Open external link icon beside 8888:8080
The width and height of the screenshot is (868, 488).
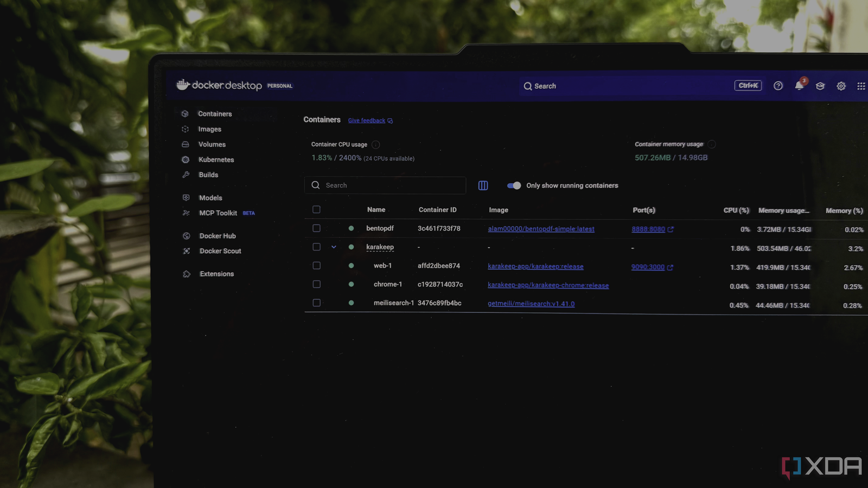point(671,229)
